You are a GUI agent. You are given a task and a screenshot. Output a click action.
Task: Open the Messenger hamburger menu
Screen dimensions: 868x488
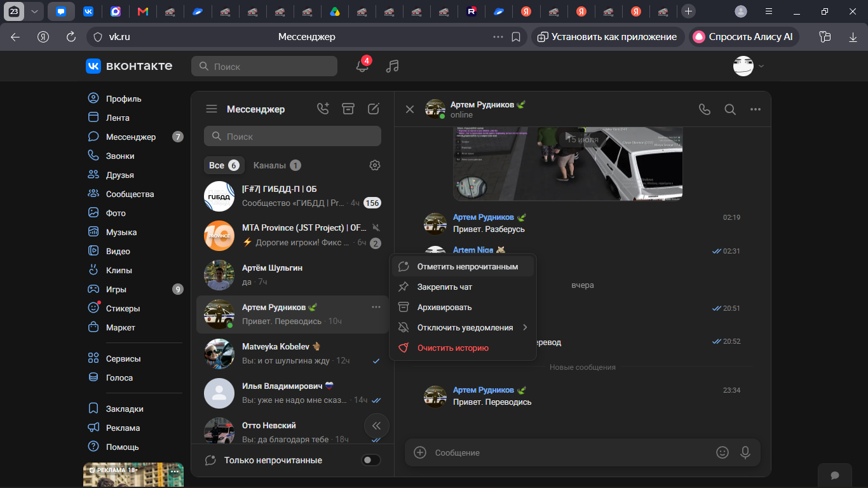(212, 109)
